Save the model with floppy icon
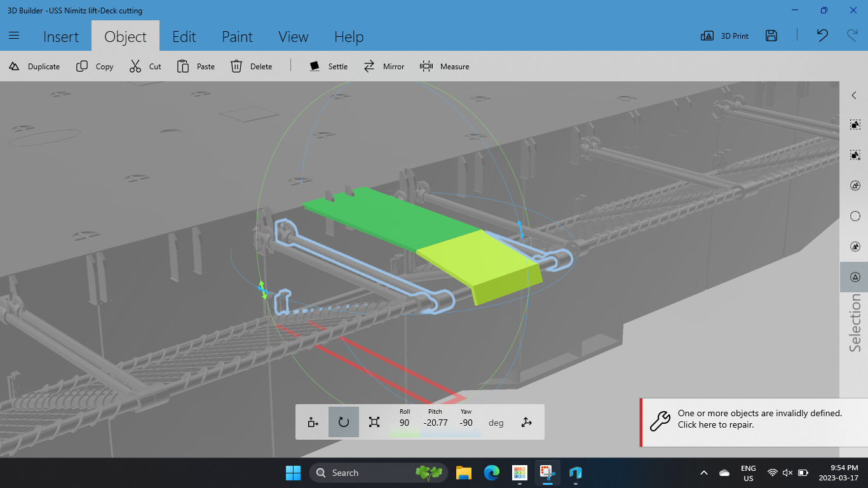 [771, 36]
